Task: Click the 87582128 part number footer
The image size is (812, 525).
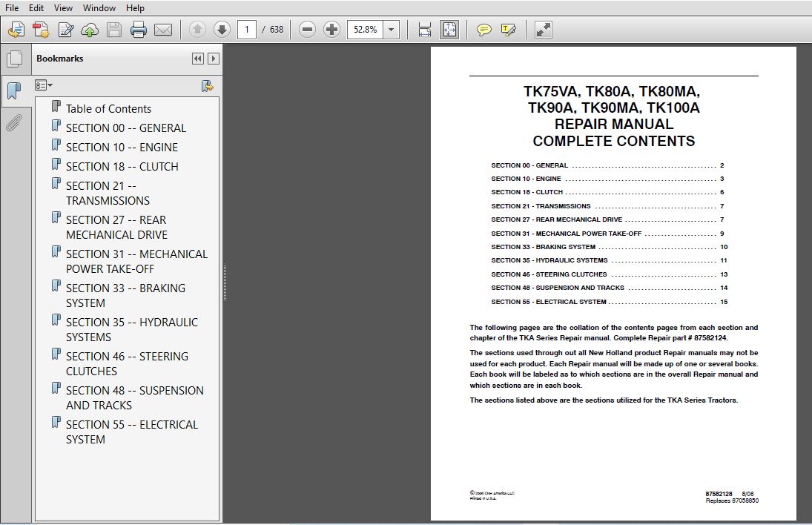Action: coord(719,494)
